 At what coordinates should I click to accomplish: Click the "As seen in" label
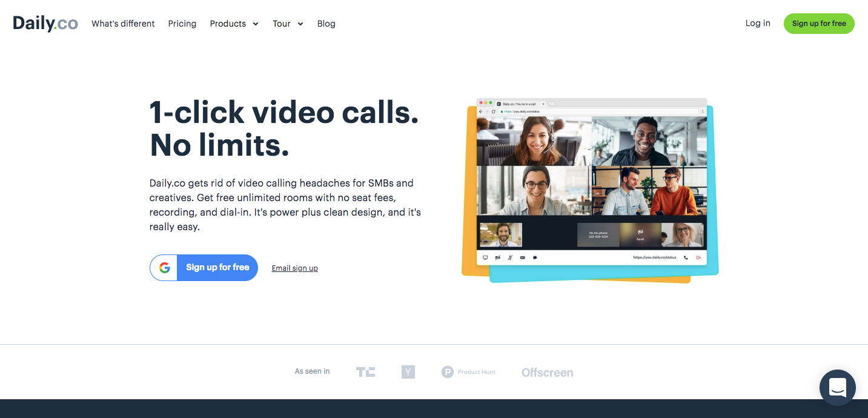(x=313, y=371)
